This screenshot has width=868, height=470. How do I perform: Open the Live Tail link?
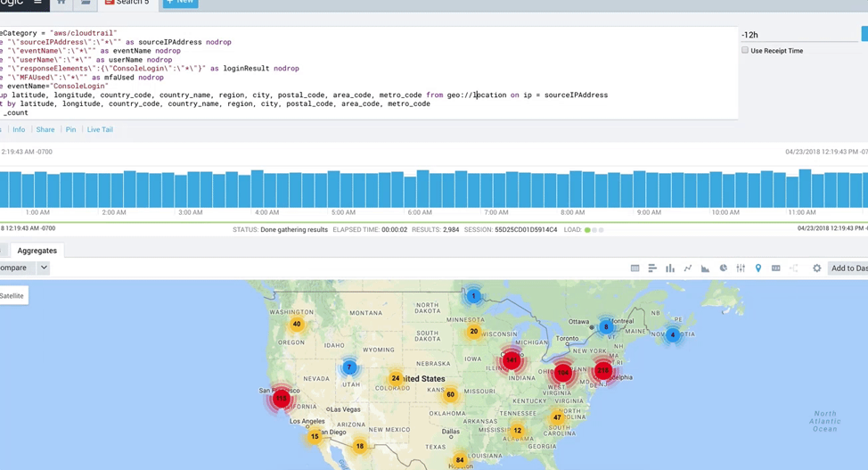click(x=100, y=129)
